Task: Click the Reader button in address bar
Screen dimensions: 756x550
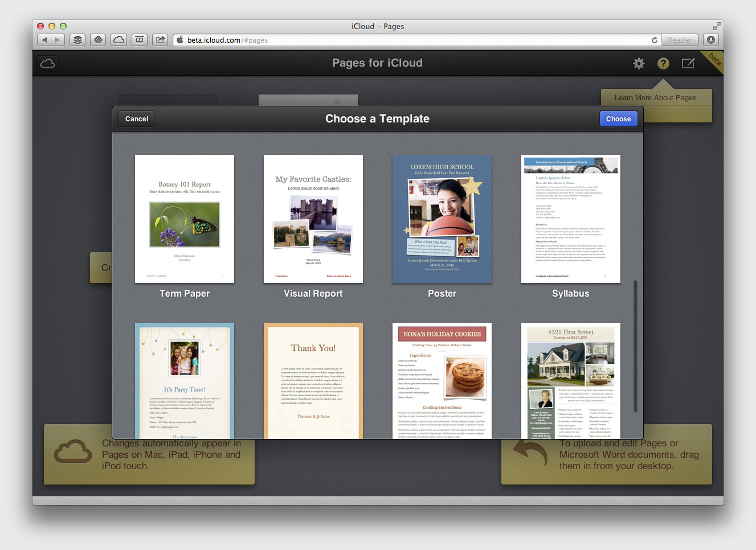Action: tap(679, 40)
